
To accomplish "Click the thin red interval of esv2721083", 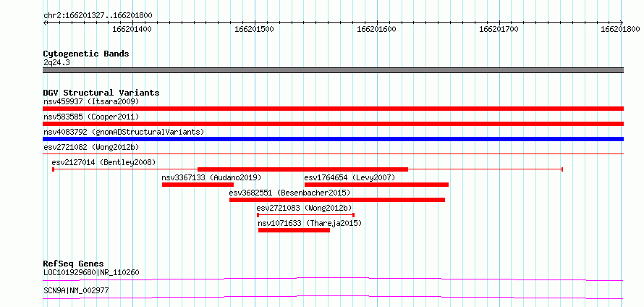I will coord(305,215).
